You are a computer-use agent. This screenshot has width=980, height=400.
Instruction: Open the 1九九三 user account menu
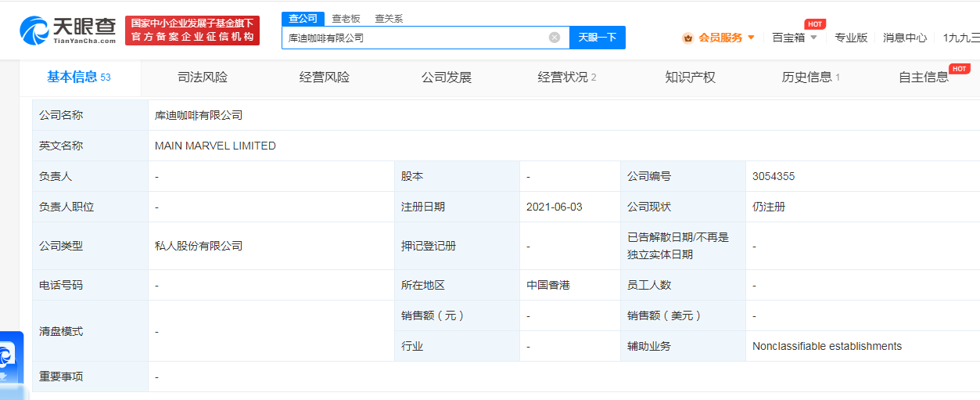(x=961, y=38)
